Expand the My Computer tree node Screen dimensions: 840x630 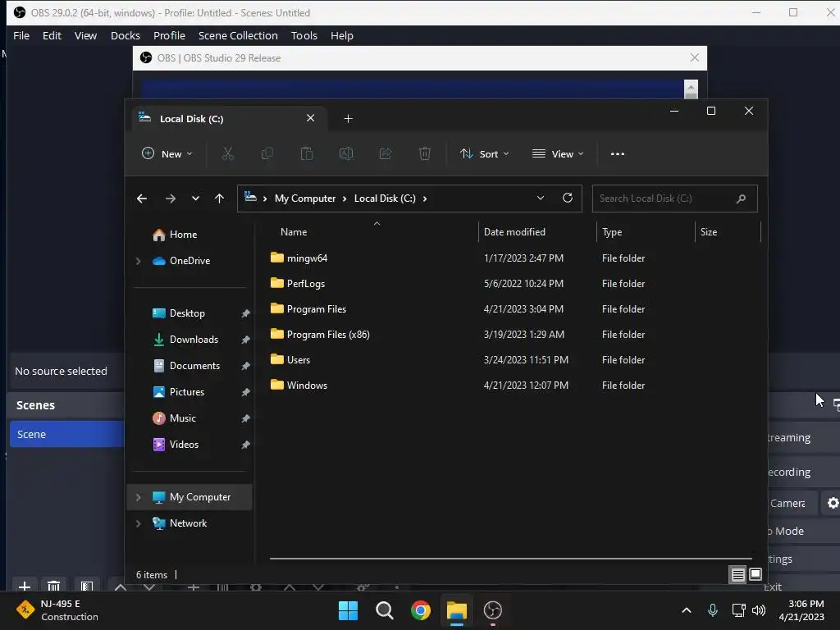point(138,497)
